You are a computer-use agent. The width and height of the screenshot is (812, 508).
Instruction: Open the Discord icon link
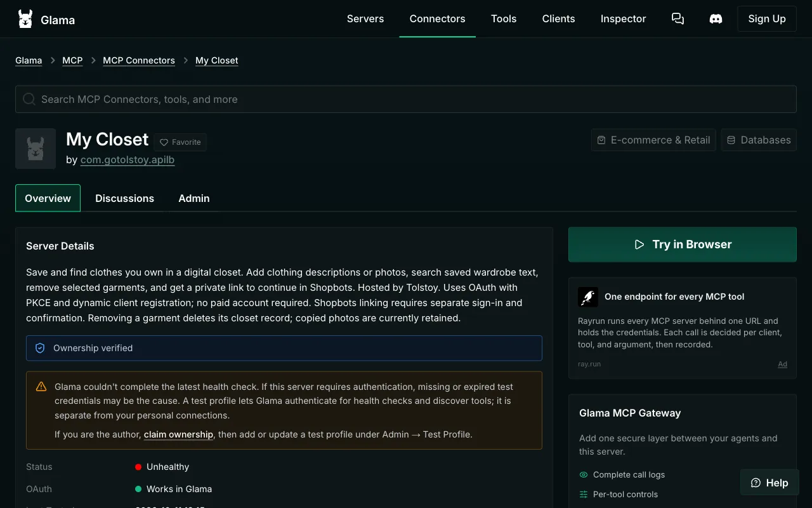716,19
